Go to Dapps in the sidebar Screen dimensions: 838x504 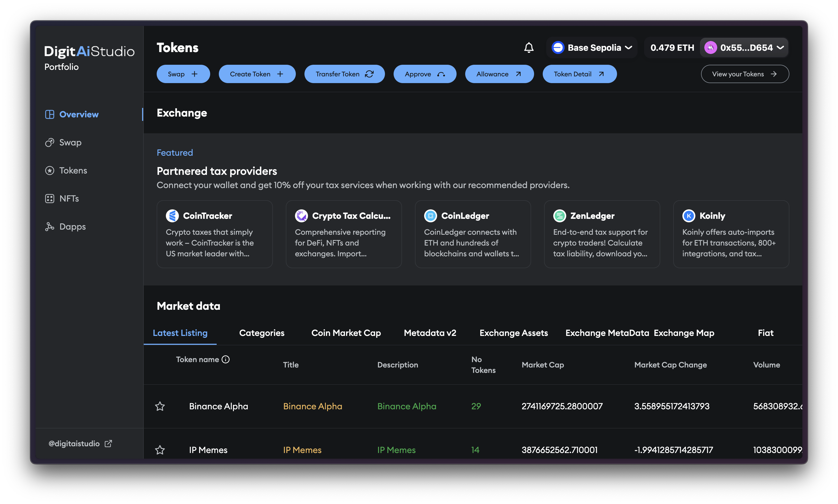point(72,227)
